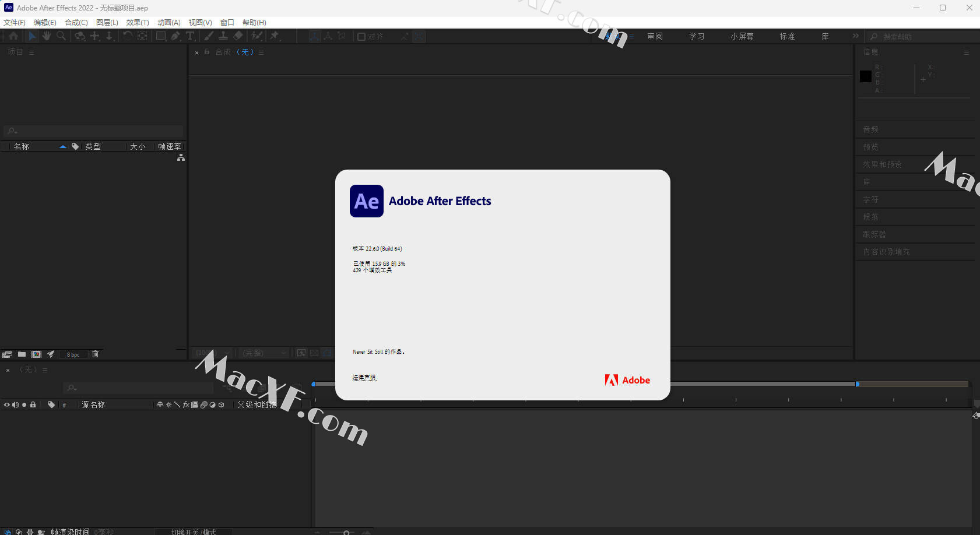This screenshot has height=535, width=980.
Task: Select the Clone Stamp tool
Action: point(223,36)
